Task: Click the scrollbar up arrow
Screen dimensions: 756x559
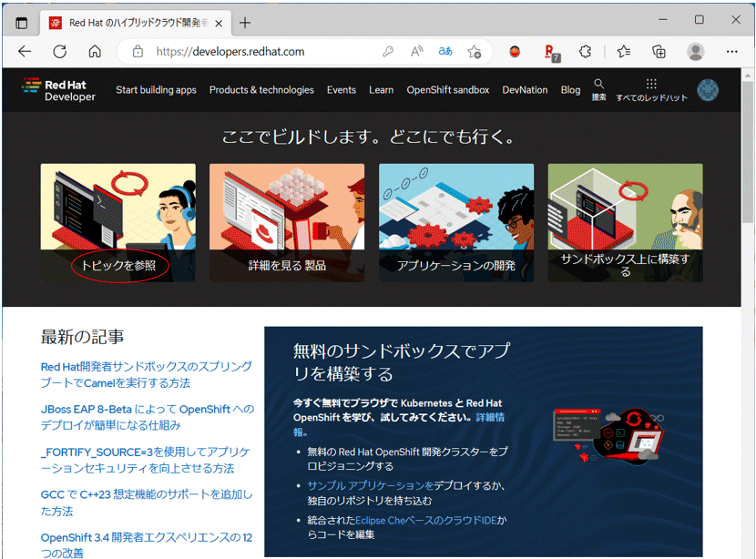Action: [748, 76]
